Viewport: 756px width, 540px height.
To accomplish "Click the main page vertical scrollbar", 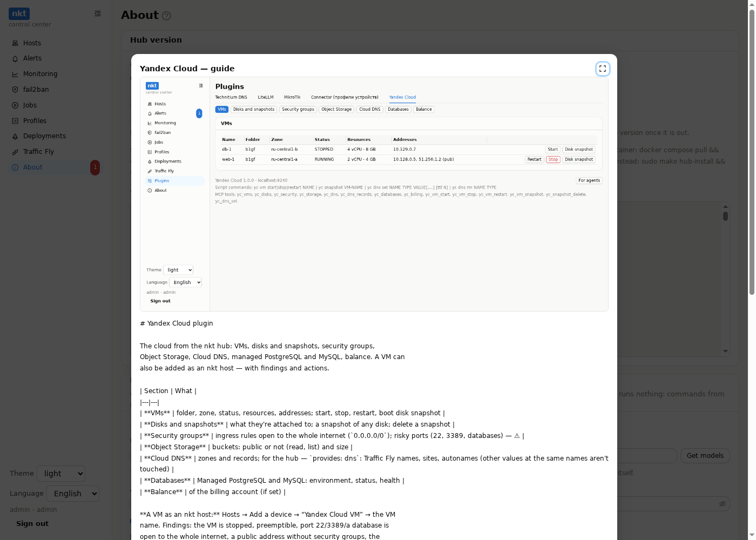I will (x=752, y=151).
